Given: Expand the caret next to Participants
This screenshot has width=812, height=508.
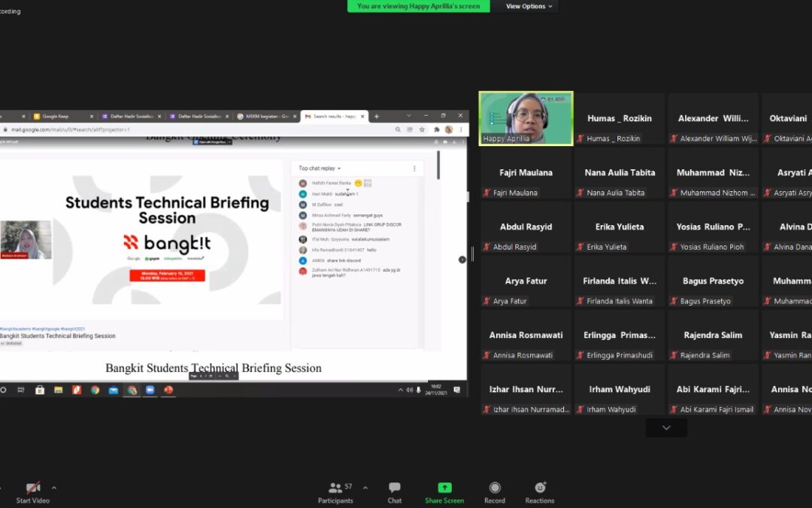Looking at the screenshot, I should click(x=365, y=488).
